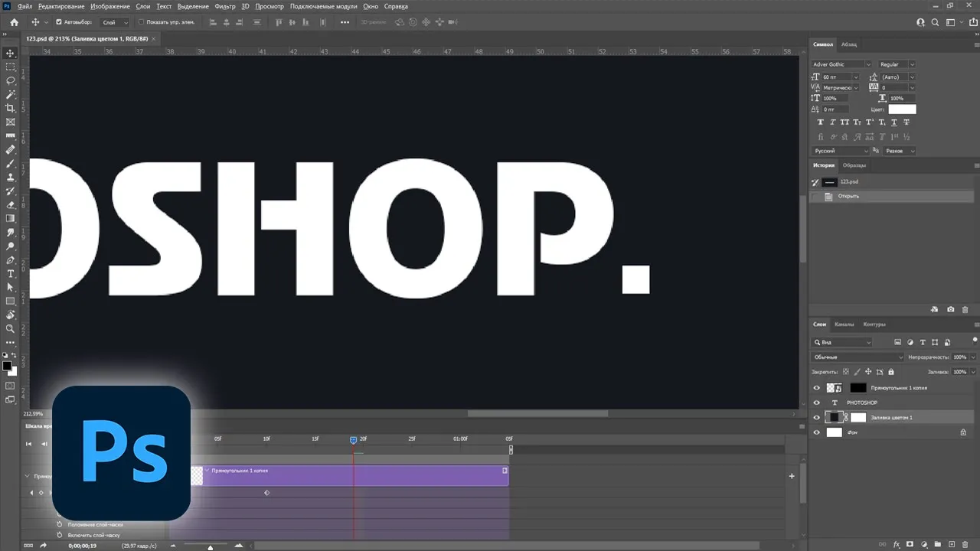
Task: Switch to the Каналы tab
Action: pos(844,324)
